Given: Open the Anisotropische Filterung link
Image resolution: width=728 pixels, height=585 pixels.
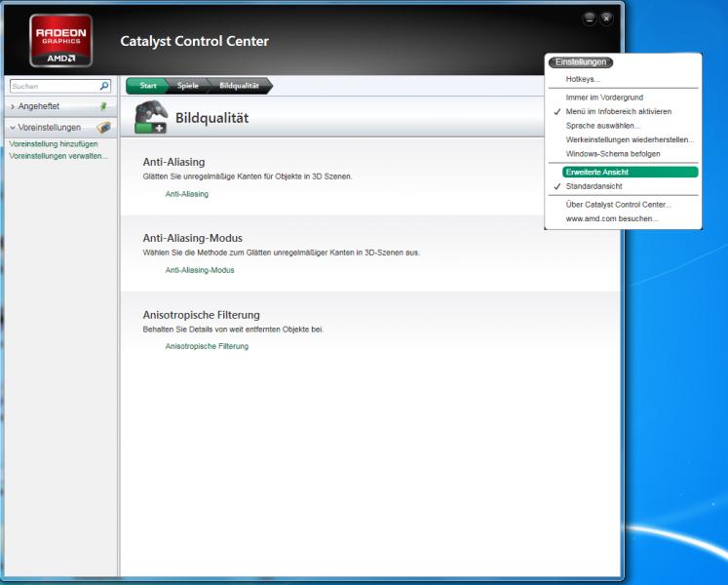Looking at the screenshot, I should click(x=207, y=346).
